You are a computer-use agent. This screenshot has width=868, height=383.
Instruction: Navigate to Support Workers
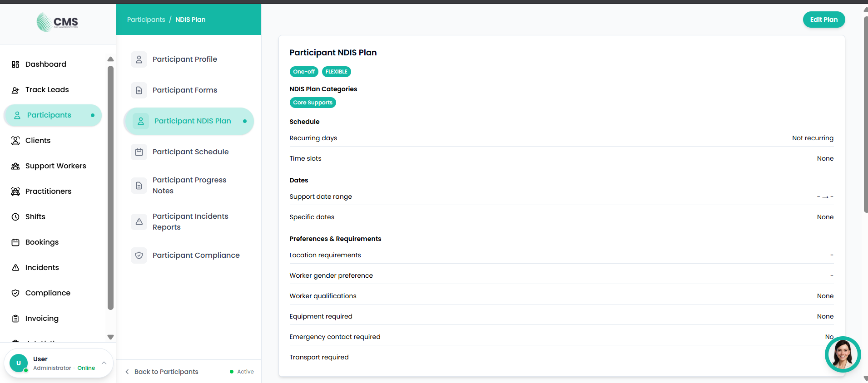pyautogui.click(x=53, y=166)
